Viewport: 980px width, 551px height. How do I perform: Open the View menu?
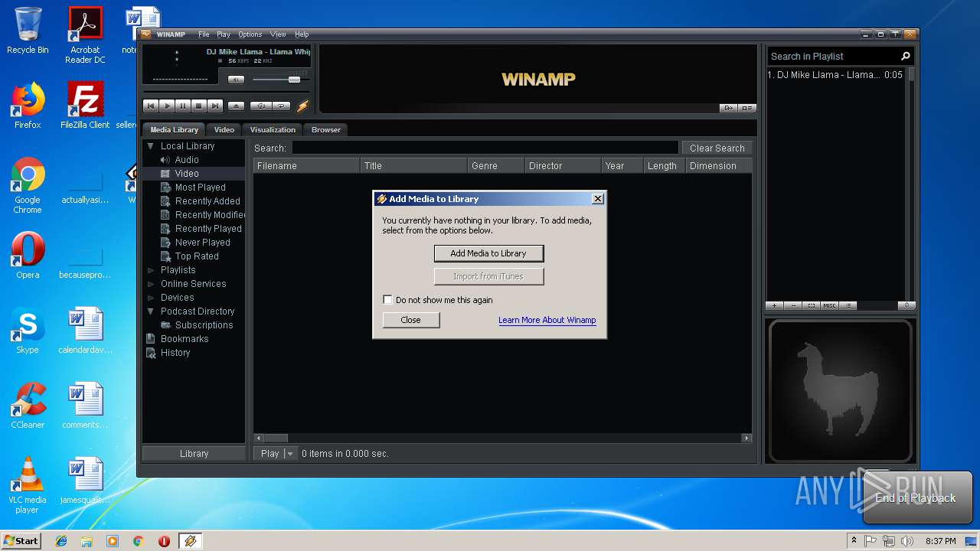278,34
